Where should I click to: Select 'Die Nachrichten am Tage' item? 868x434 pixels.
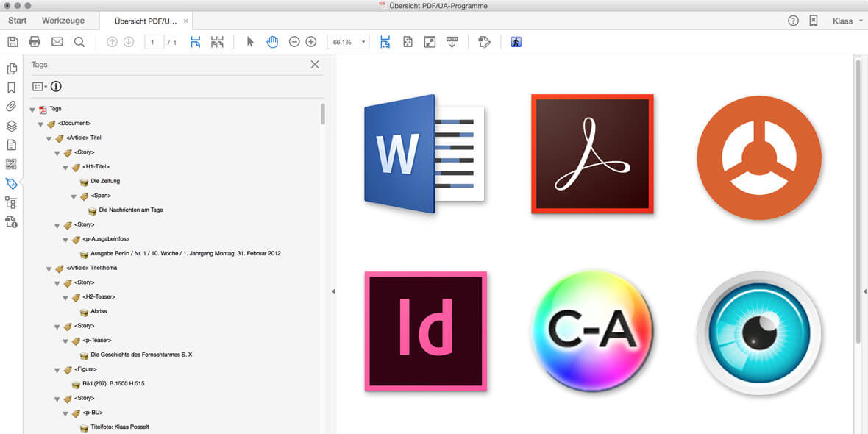coord(131,210)
